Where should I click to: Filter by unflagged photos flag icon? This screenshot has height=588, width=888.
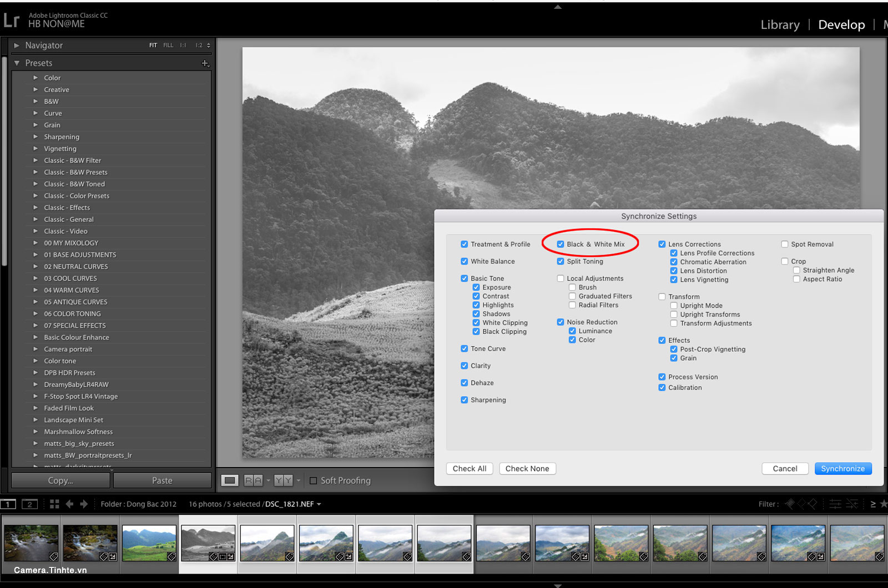pyautogui.click(x=801, y=504)
